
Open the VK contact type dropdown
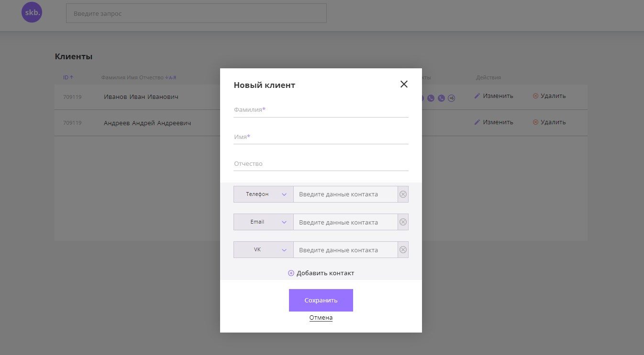pyautogui.click(x=263, y=250)
